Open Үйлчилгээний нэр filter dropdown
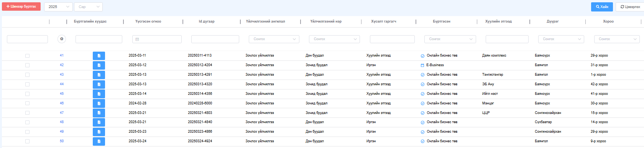This screenshot has width=644, height=148. pyautogui.click(x=334, y=39)
